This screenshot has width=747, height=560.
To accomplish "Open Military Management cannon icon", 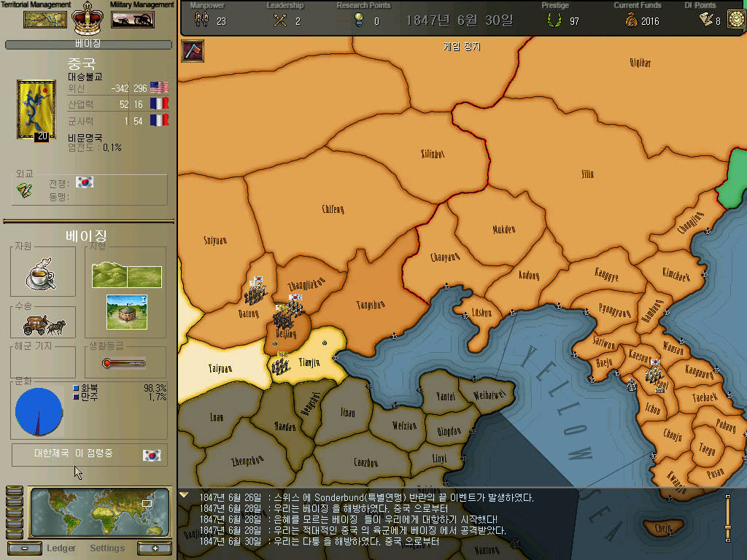I will pyautogui.click(x=132, y=20).
